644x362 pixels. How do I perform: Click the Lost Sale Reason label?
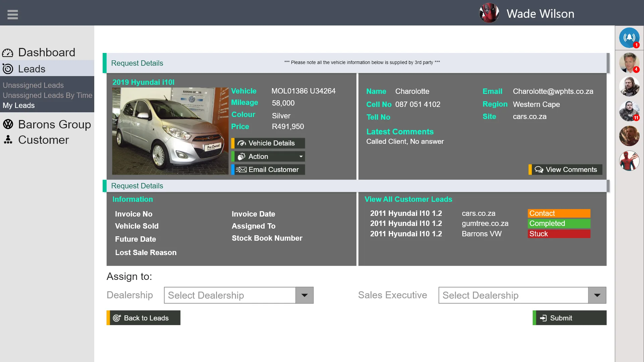(146, 252)
